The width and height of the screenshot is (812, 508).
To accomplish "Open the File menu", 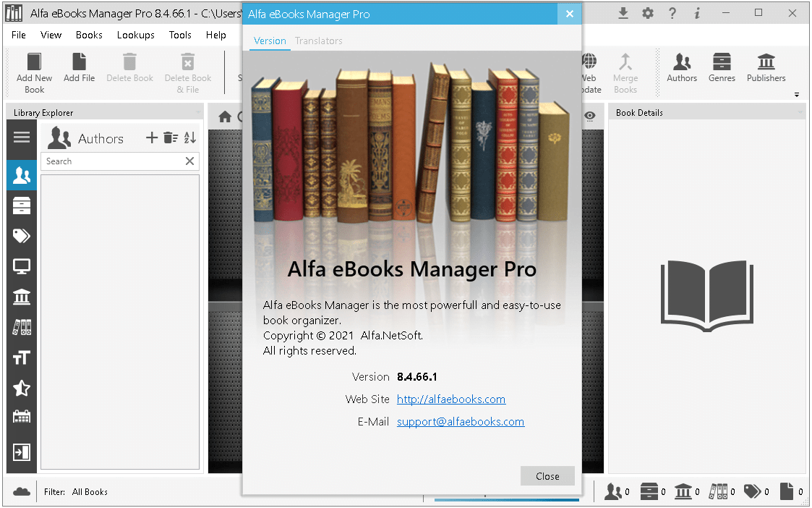I will coord(19,35).
